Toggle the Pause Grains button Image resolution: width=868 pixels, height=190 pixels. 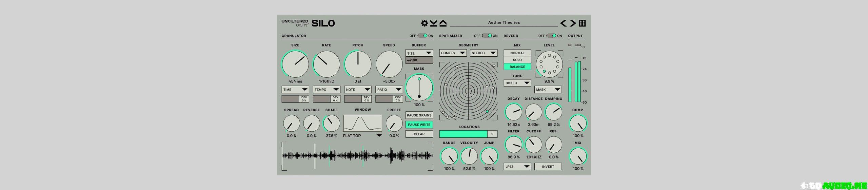pyautogui.click(x=419, y=115)
